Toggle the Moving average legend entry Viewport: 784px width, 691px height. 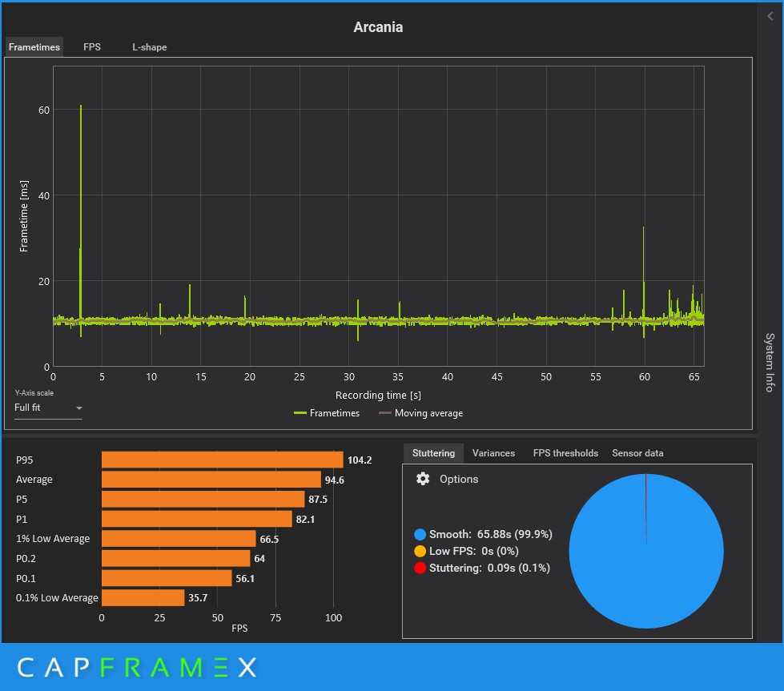421,413
